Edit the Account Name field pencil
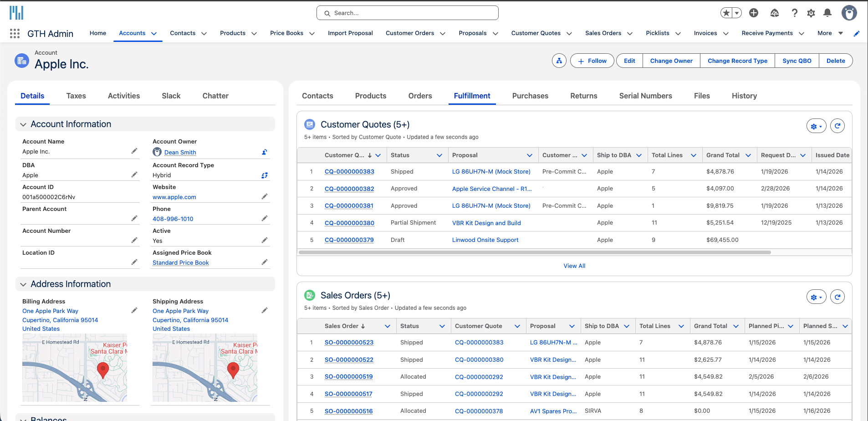 click(x=134, y=151)
